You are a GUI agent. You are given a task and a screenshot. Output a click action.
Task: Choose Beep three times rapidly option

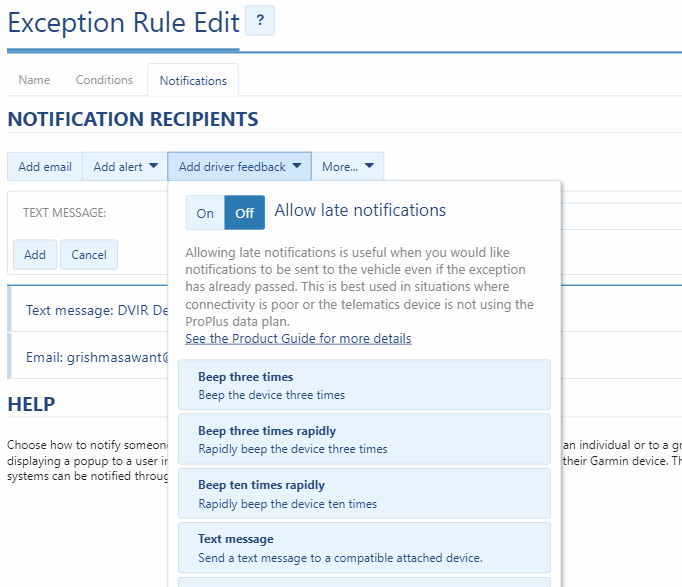364,439
